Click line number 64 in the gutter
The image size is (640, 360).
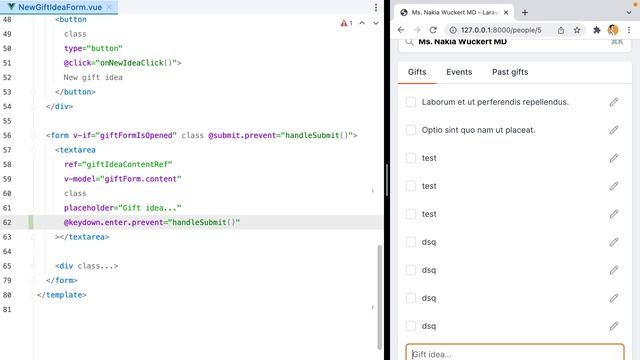[x=7, y=251]
